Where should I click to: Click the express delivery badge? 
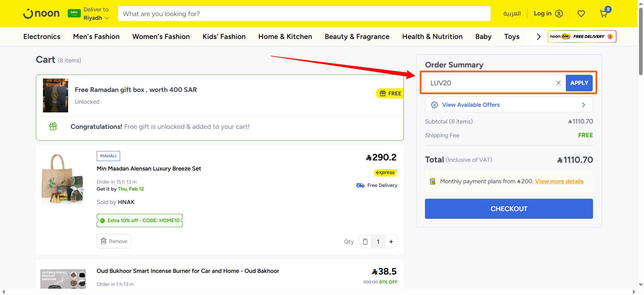pyautogui.click(x=385, y=173)
